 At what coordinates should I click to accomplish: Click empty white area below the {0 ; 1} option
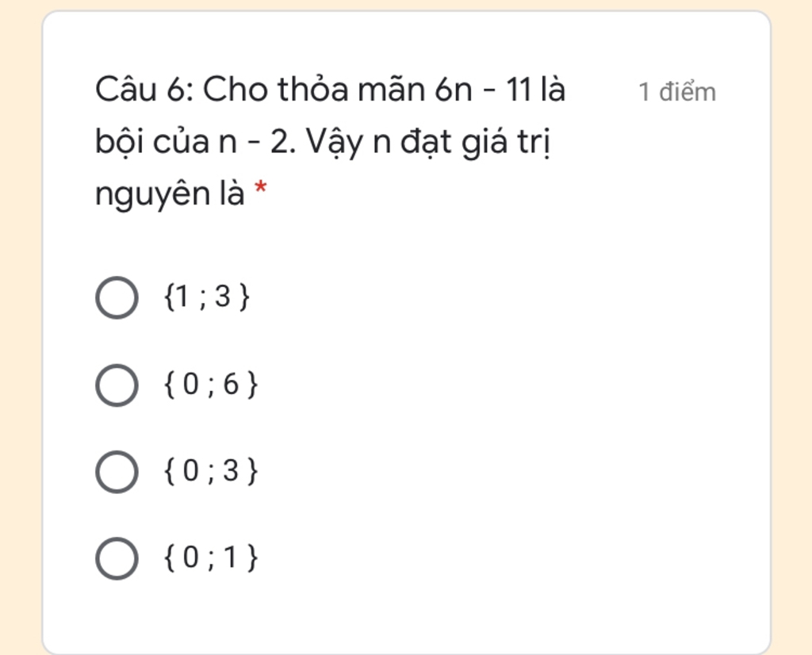(407, 616)
